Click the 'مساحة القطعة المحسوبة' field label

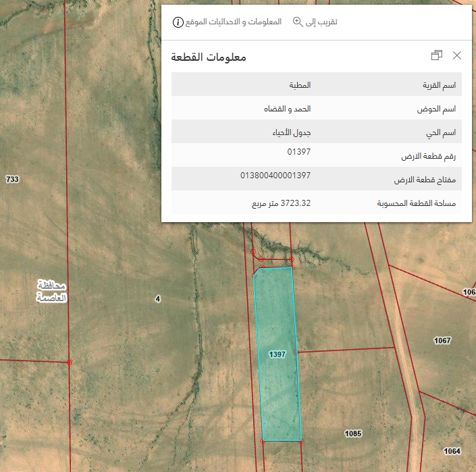pyautogui.click(x=417, y=203)
